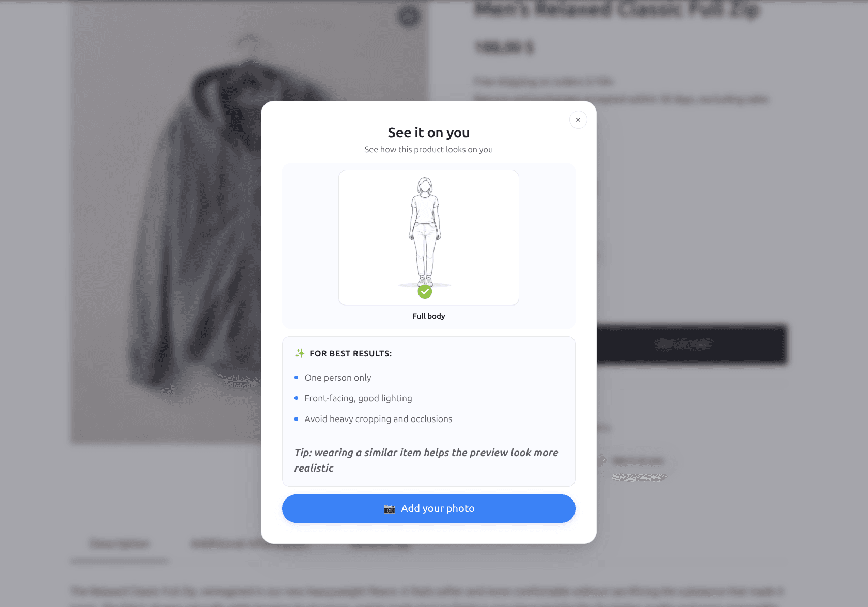Click the italic tip about similar item
The image size is (868, 607).
[426, 460]
